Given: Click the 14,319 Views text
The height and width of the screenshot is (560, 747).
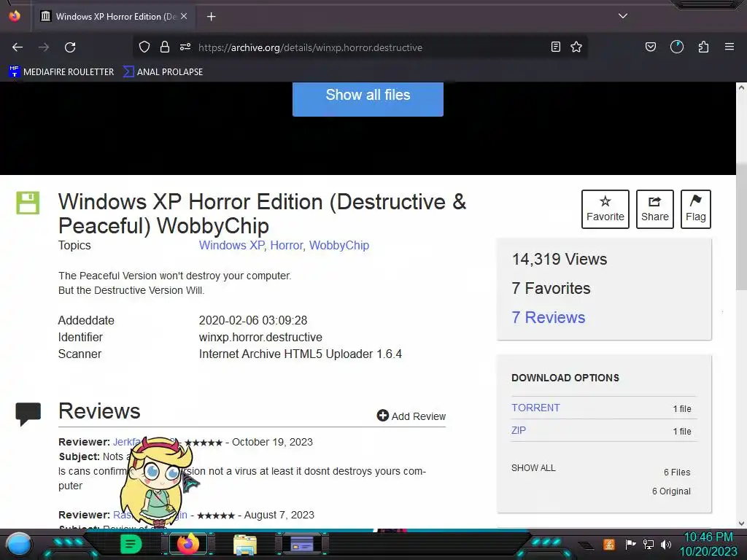Looking at the screenshot, I should pos(560,259).
